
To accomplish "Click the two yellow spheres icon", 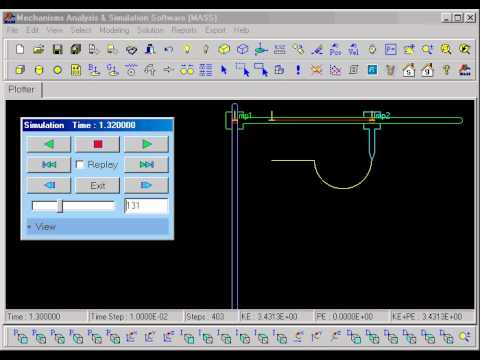I will click(187, 70).
